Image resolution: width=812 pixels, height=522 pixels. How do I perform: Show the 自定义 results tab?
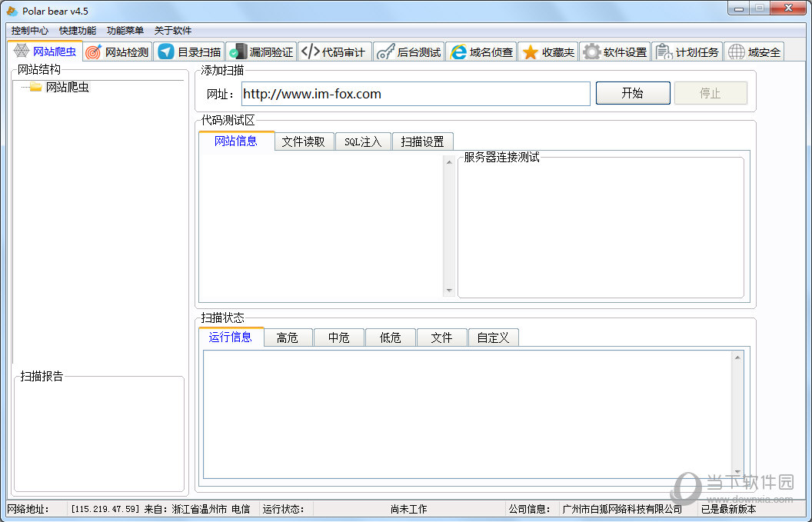point(493,337)
